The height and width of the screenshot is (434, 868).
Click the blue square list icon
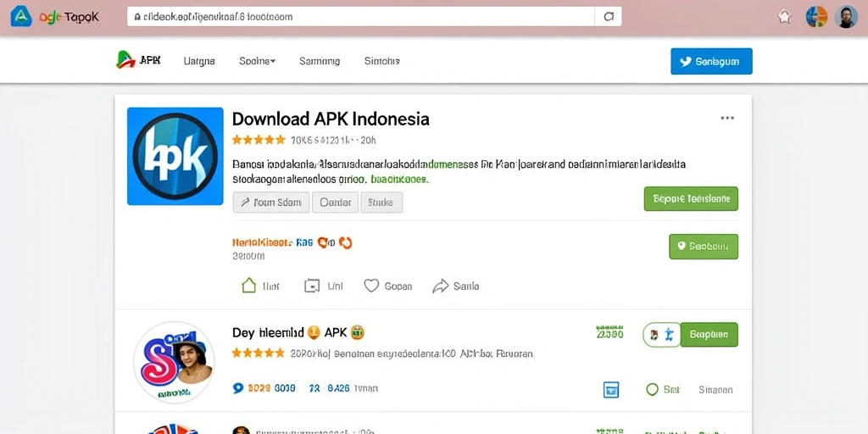pos(610,389)
